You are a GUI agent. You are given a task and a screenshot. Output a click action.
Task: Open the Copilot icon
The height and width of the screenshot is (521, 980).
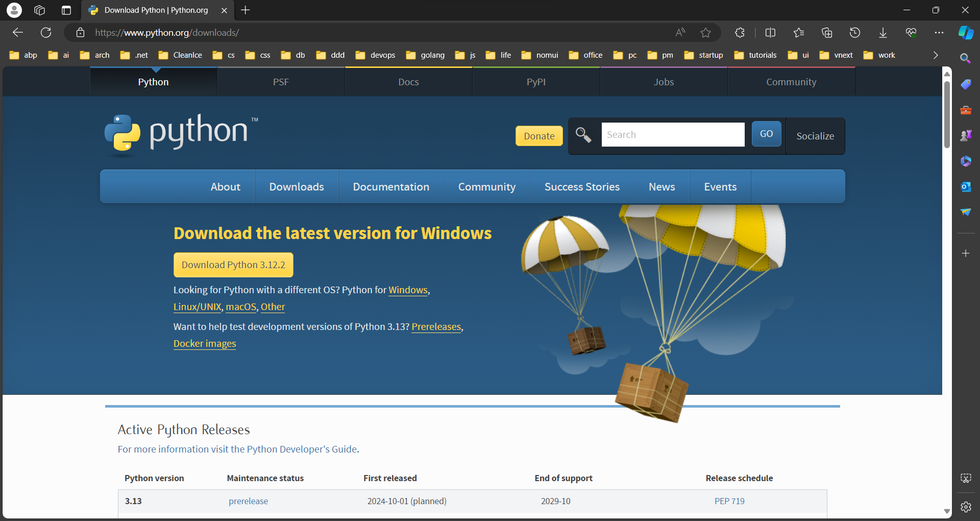[966, 33]
